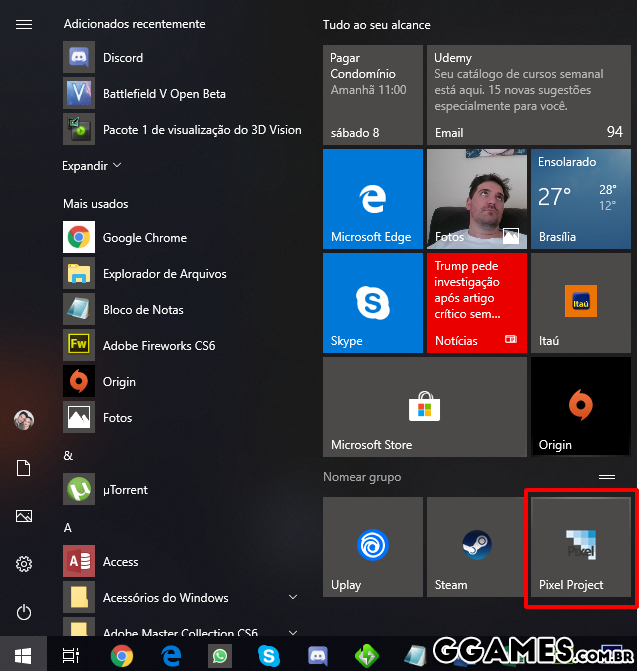
Task: Launch Bloco de Notas
Action: pos(182,309)
